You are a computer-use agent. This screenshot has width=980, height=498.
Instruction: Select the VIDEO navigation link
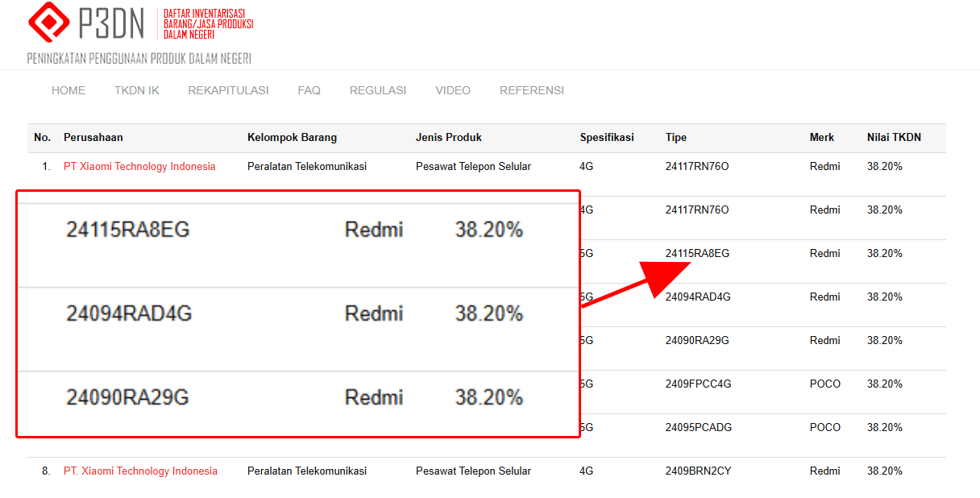[x=452, y=90]
